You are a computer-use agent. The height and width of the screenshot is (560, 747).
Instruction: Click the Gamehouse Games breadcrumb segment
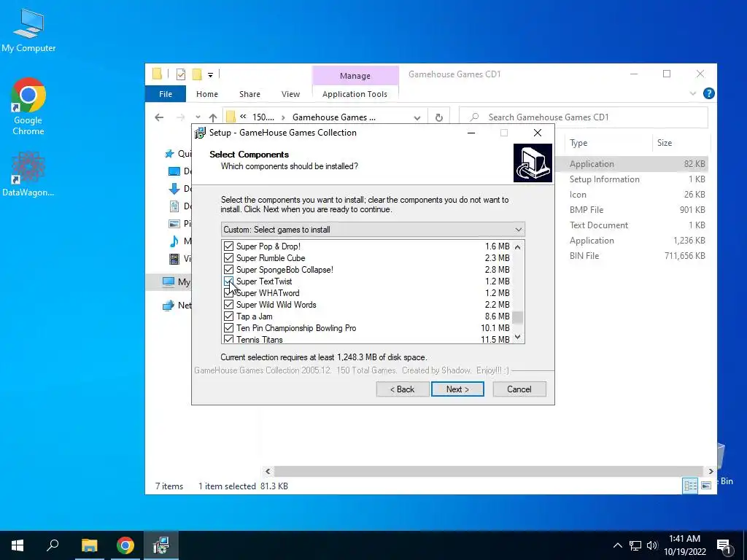(x=333, y=117)
